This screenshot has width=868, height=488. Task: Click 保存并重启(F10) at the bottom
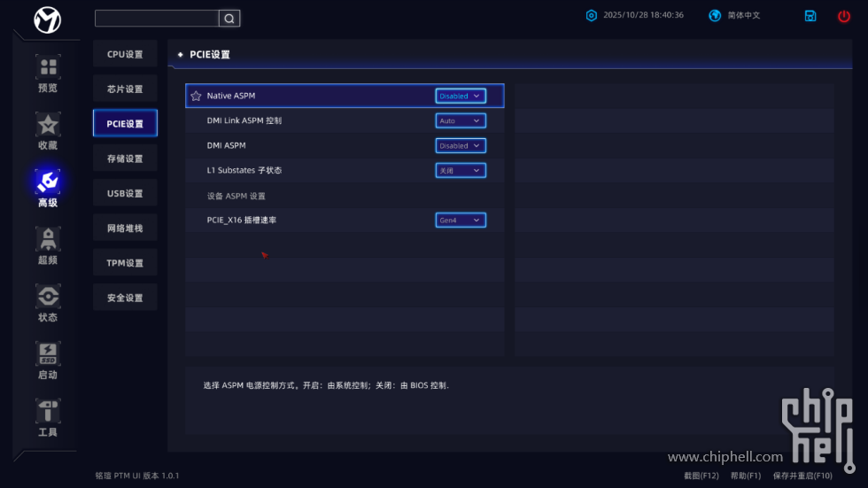pos(802,476)
